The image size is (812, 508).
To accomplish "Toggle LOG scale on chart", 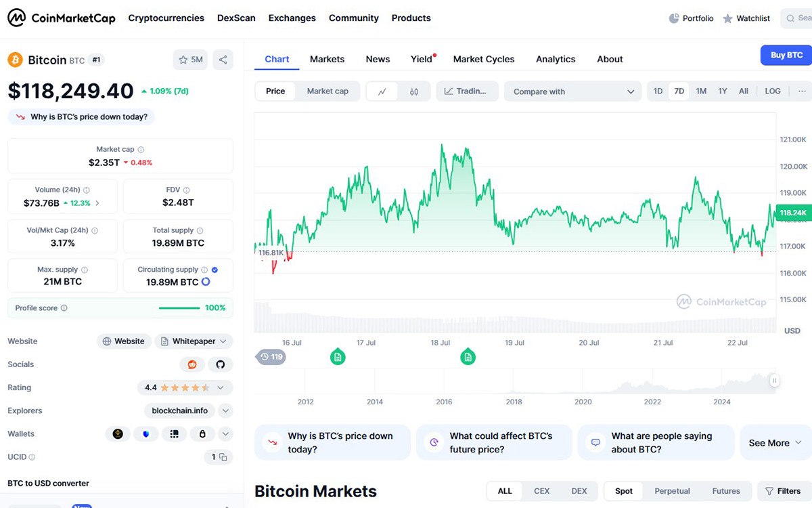I will tap(772, 91).
